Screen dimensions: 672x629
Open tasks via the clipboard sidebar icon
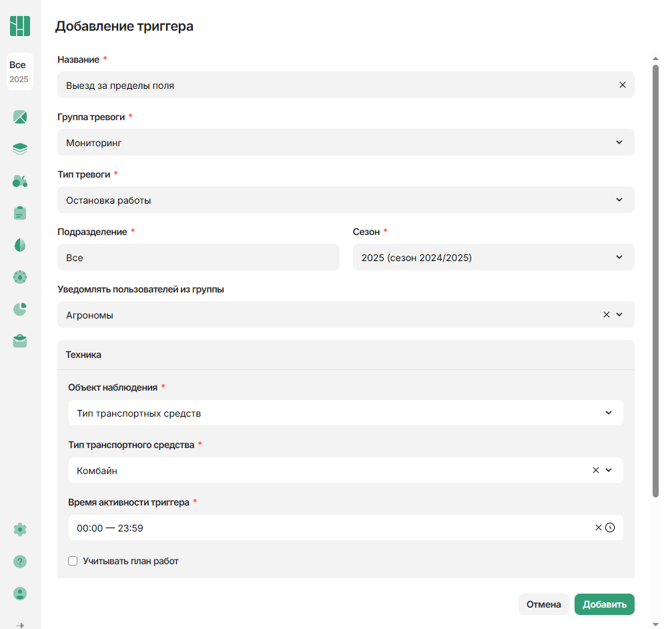19,212
